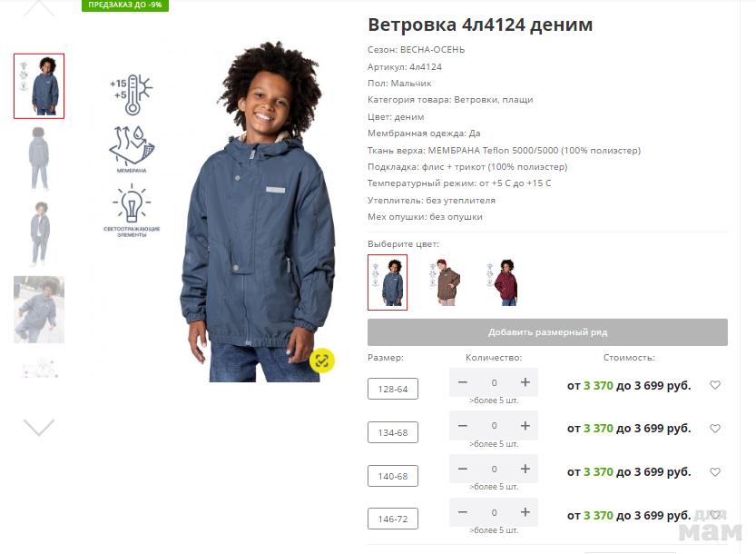Click the reflective elements lightbulb icon
Image resolution: width=756 pixels, height=554 pixels.
click(131, 211)
